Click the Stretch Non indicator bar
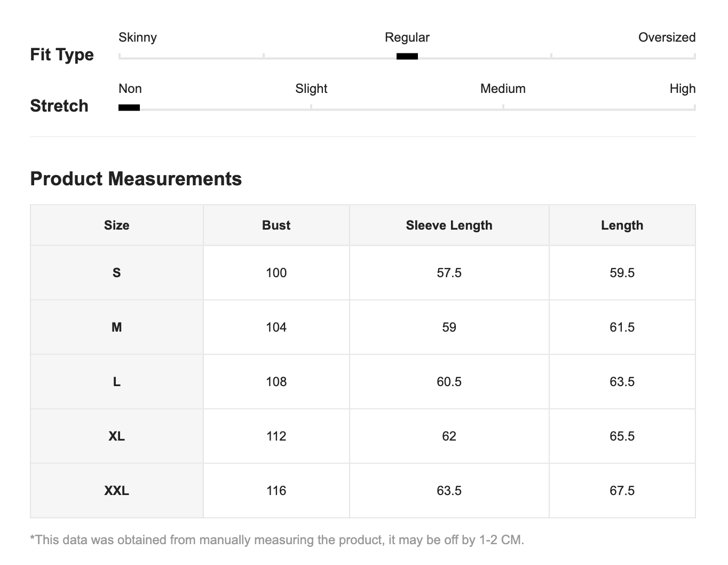The width and height of the screenshot is (728, 565). pos(129,107)
